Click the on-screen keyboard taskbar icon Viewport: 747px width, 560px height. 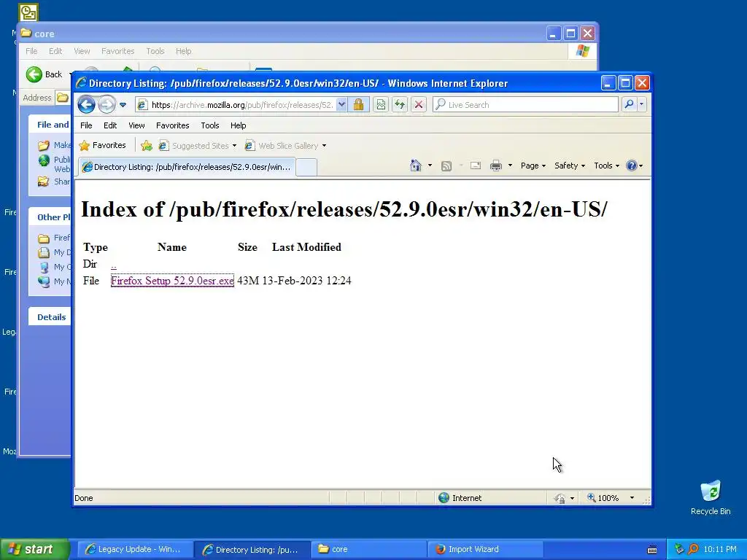(x=652, y=550)
